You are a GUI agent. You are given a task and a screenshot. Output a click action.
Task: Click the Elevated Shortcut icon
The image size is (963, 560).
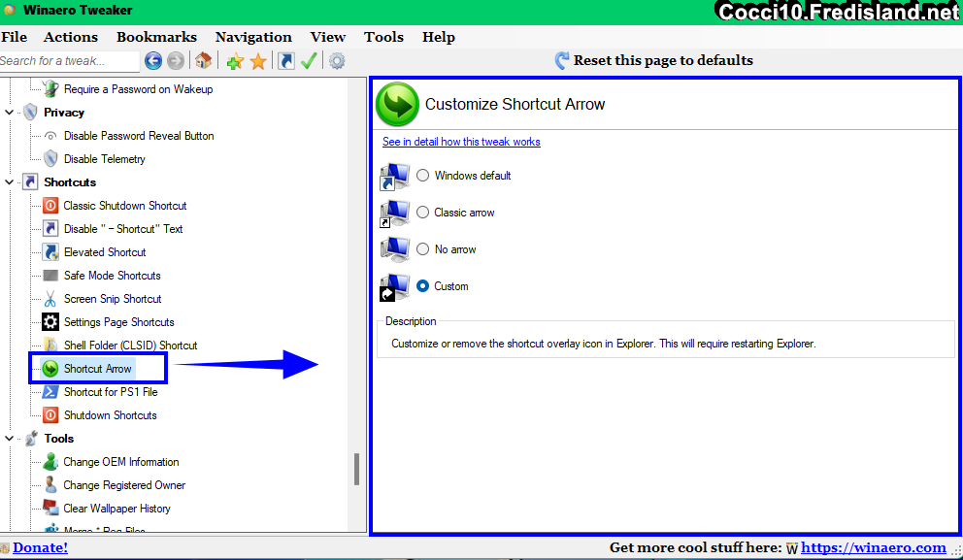coord(50,252)
